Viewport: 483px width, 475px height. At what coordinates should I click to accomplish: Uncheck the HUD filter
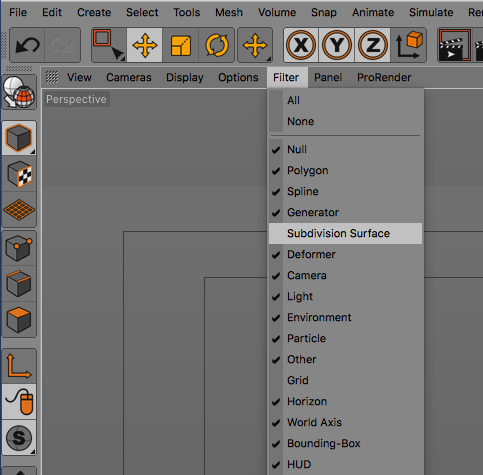(x=345, y=464)
